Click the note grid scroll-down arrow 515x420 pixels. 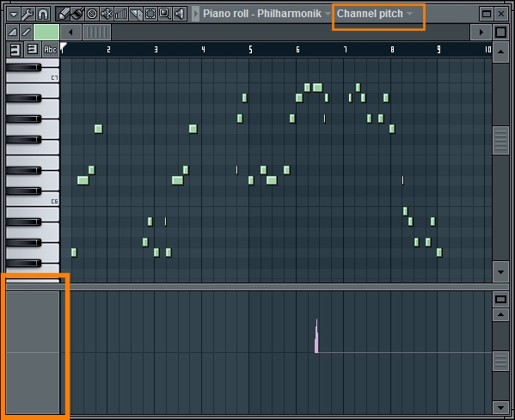(x=501, y=272)
